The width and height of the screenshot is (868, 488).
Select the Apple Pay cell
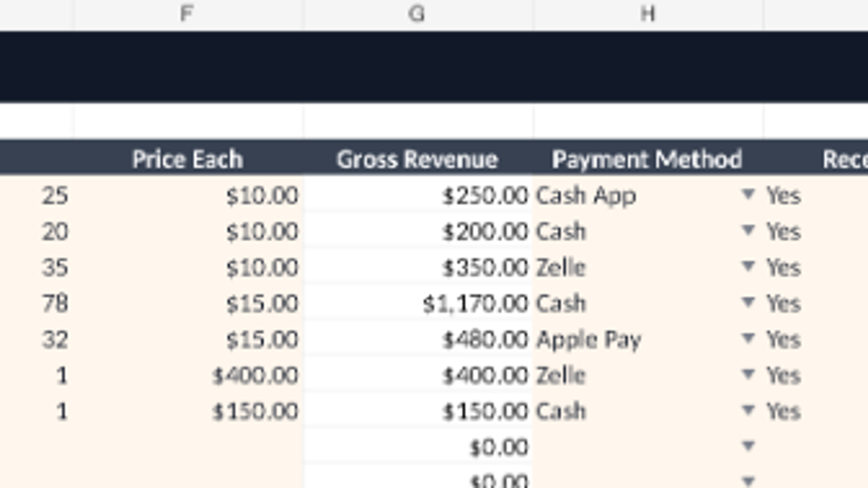pyautogui.click(x=648, y=339)
